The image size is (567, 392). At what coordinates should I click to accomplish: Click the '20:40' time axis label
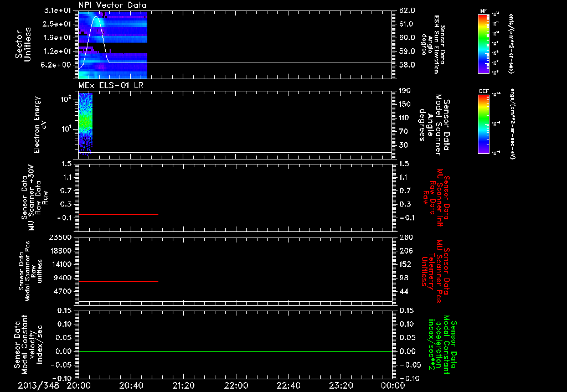point(131,385)
